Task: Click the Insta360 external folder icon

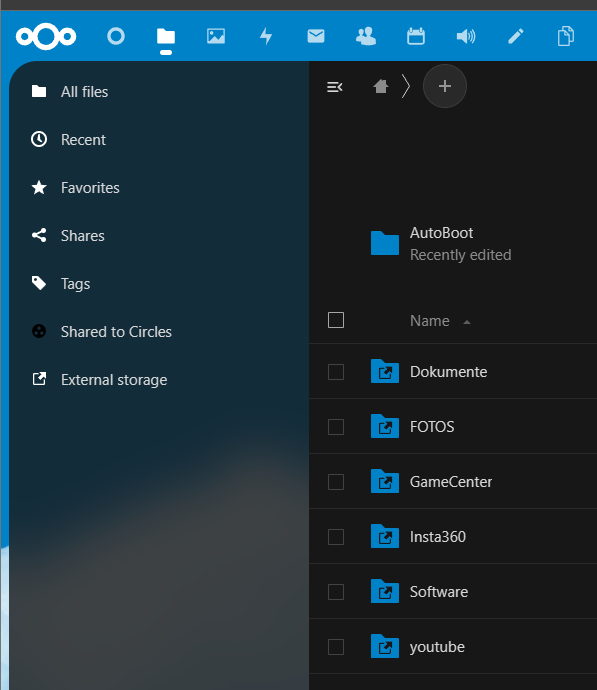Action: tap(385, 536)
